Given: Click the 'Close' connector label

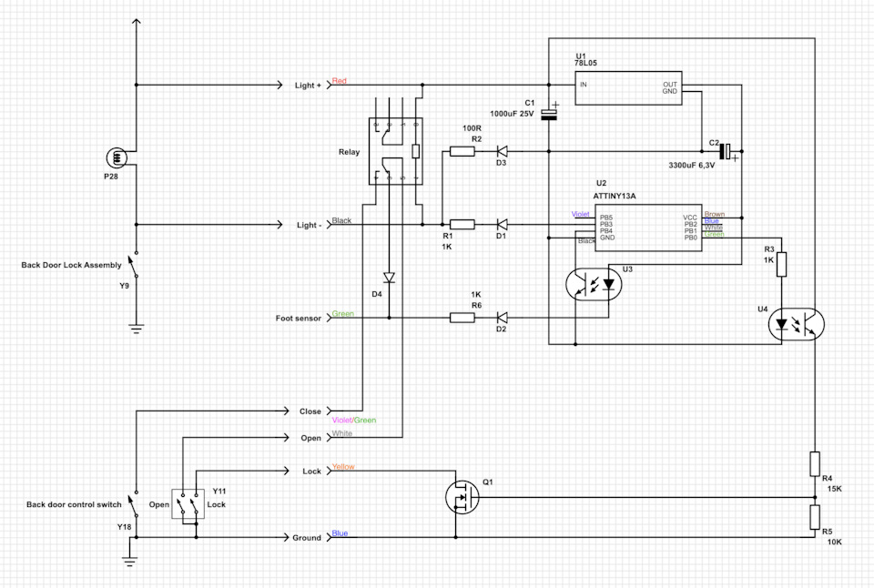Looking at the screenshot, I should (x=310, y=411).
